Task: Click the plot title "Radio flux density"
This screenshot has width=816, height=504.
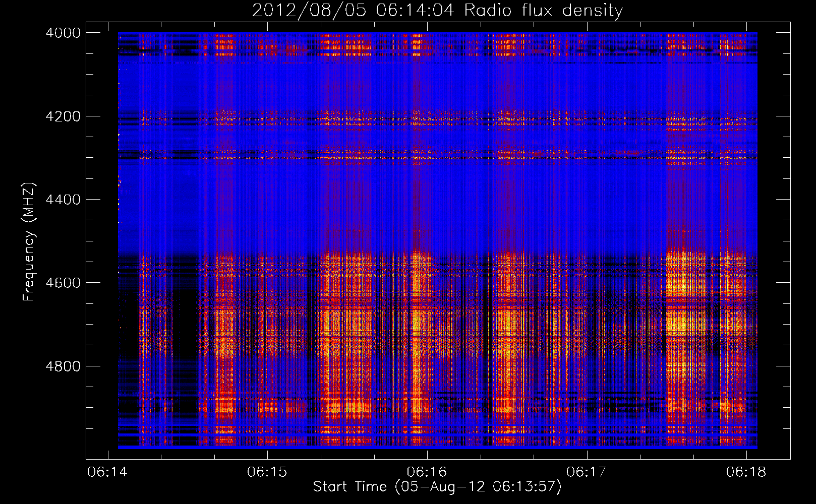Action: (x=544, y=11)
